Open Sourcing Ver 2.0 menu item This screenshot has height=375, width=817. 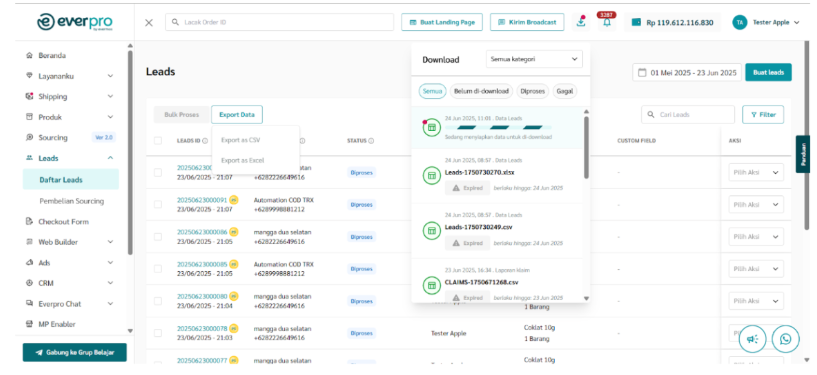[70, 138]
